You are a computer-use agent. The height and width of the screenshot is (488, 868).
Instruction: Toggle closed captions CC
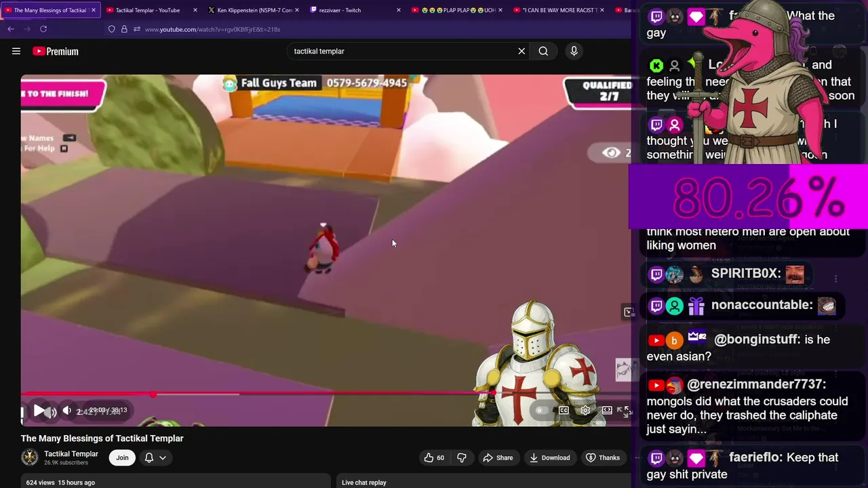pos(564,410)
